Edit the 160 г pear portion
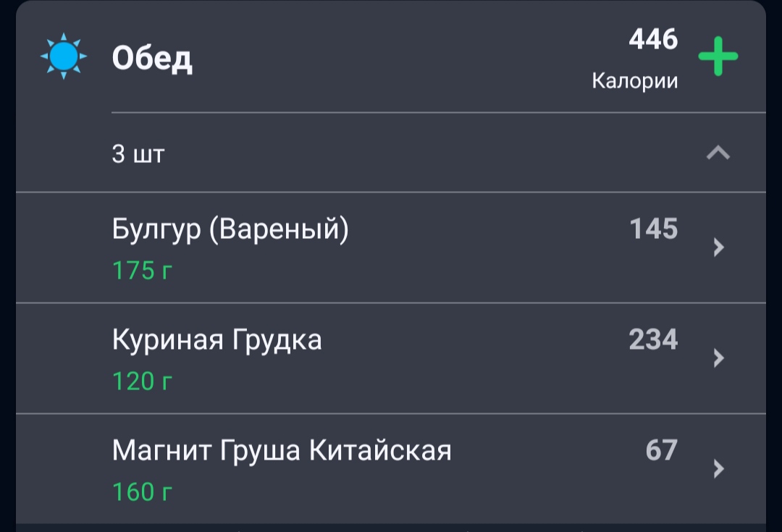The image size is (782, 532). tap(142, 492)
